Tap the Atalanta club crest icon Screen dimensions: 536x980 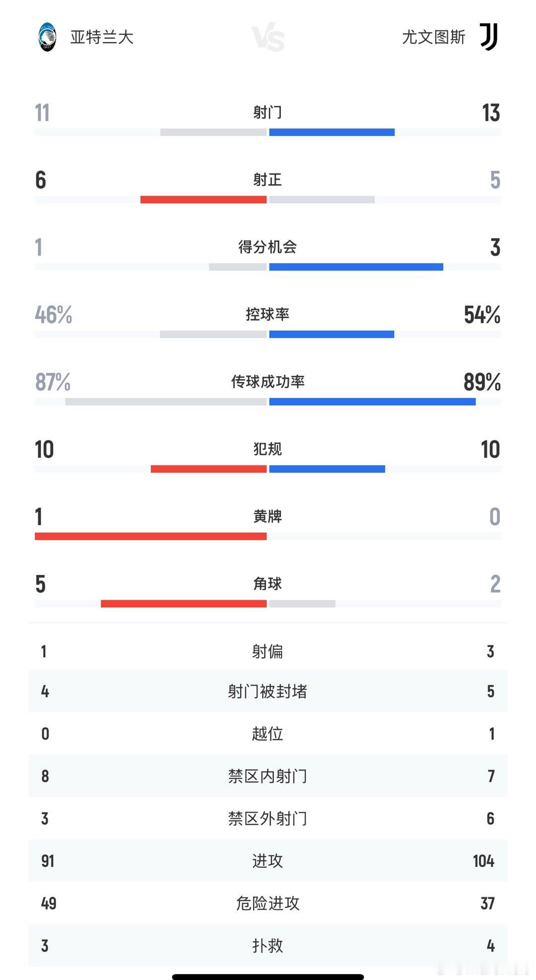pos(47,37)
